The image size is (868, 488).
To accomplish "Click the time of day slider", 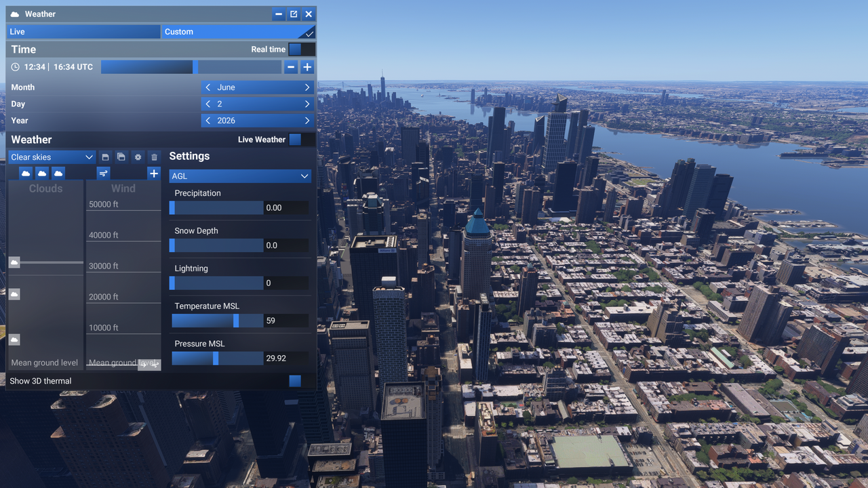I will (x=191, y=67).
